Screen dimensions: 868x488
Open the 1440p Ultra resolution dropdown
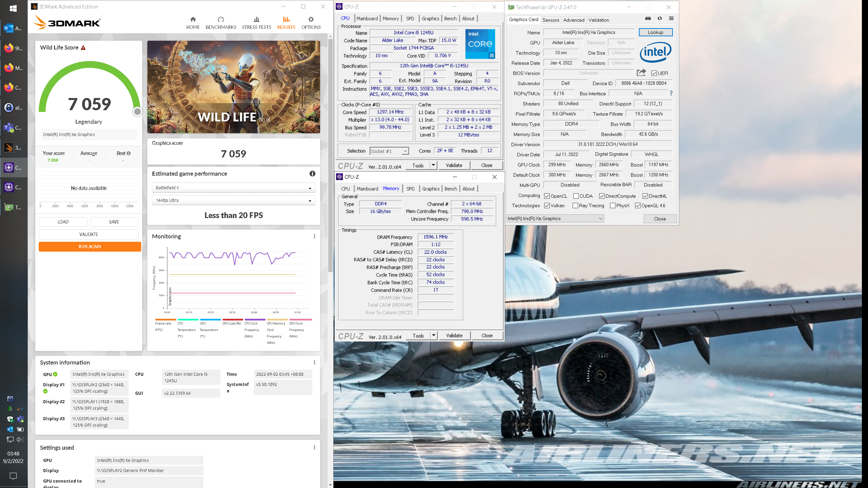tap(234, 200)
